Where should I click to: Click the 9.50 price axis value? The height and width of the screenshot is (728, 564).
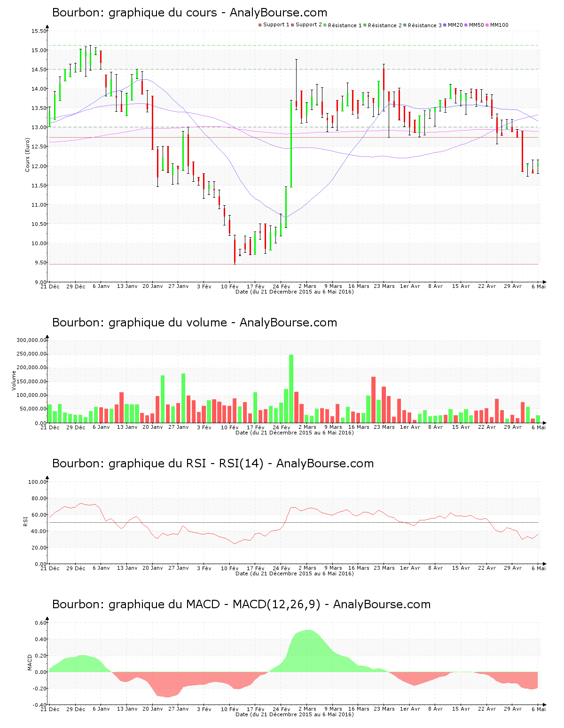40,263
